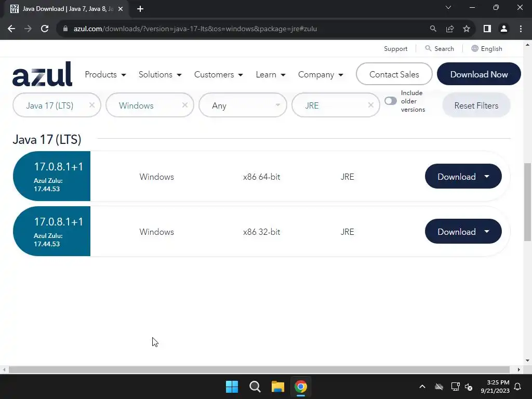Viewport: 532px width, 399px height.
Task: Click the scroll left arrow
Action: pos(4,369)
